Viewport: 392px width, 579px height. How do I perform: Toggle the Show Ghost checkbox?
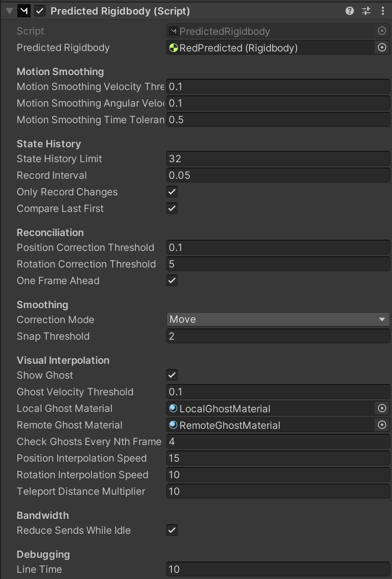(x=172, y=375)
